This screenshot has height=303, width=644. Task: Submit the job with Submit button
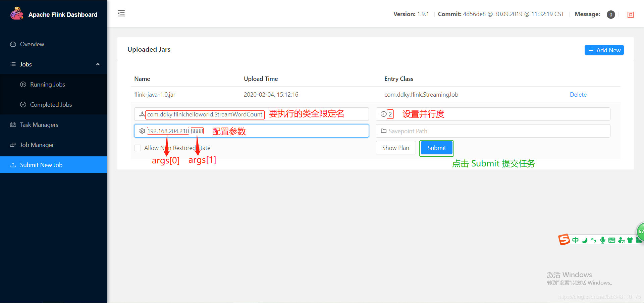pyautogui.click(x=436, y=148)
